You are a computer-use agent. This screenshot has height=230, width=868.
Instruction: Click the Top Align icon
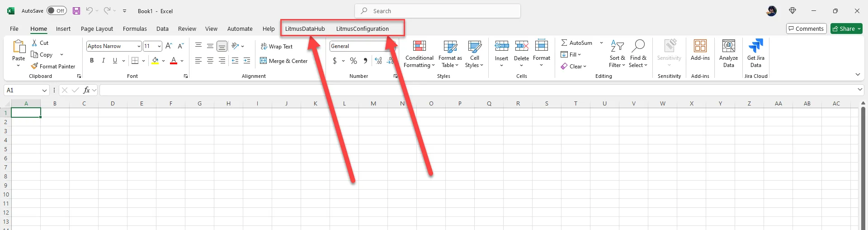click(x=198, y=46)
